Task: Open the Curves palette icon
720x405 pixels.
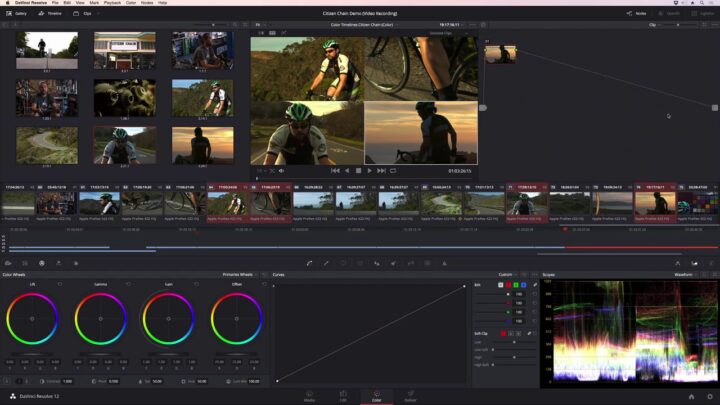Action: [310, 263]
